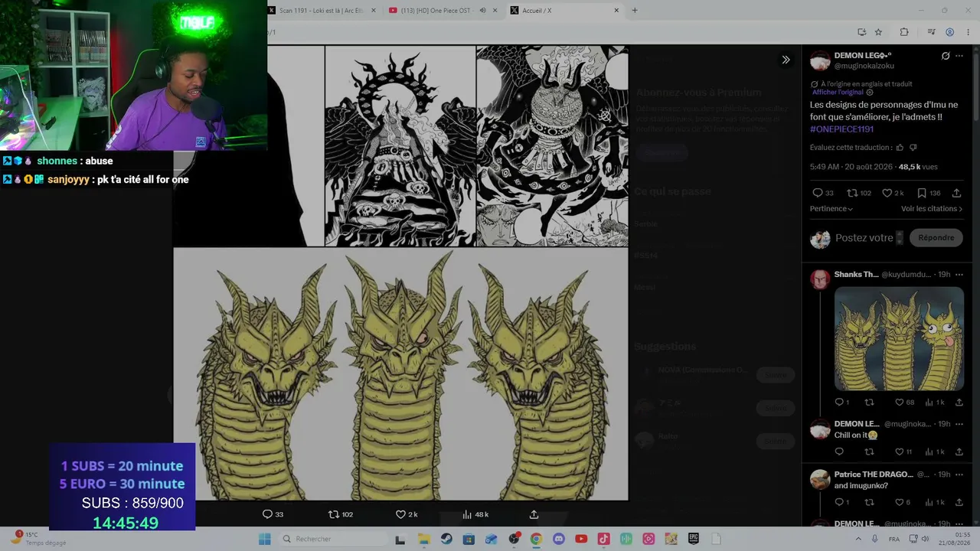
Task: Select the 'Accueil / X' browser tab
Action: (x=564, y=10)
